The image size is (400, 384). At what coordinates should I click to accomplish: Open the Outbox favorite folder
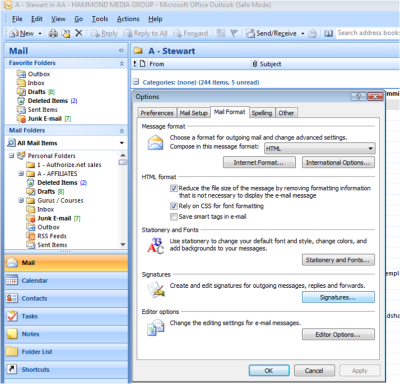click(34, 74)
